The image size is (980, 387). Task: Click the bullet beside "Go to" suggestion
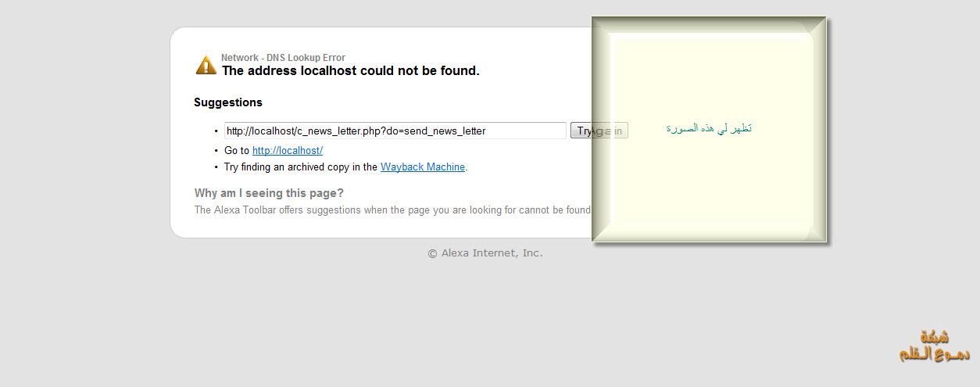216,150
